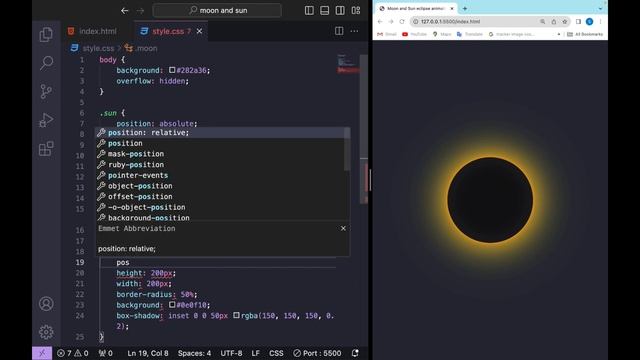Close the Chrome 'Moon and Sun eclipse' tab
Image resolution: width=640 pixels, height=360 pixels.
click(452, 8)
